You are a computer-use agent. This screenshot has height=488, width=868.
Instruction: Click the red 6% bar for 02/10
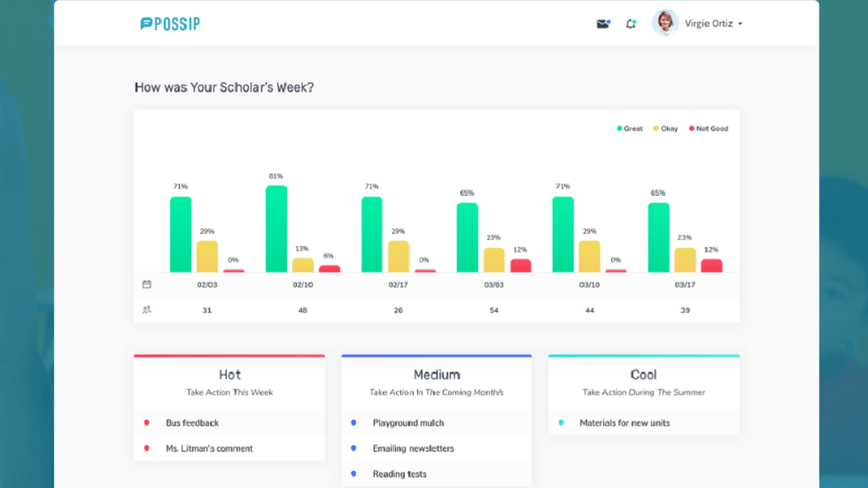pyautogui.click(x=329, y=269)
